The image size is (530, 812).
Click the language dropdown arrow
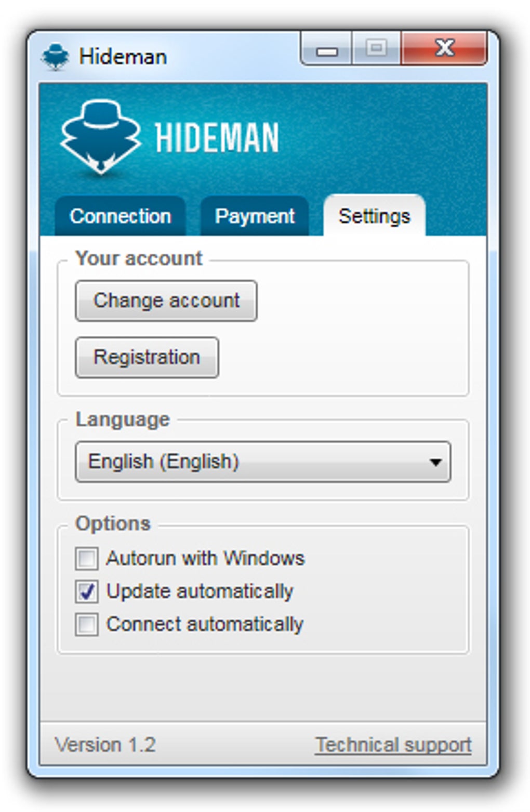(x=435, y=462)
